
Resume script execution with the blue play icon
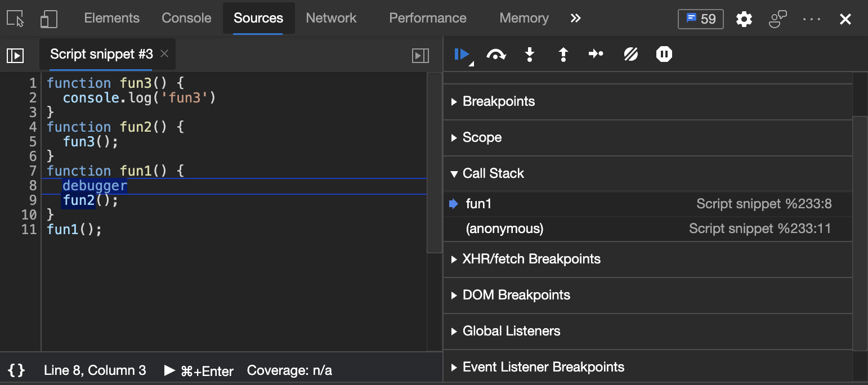pyautogui.click(x=462, y=55)
